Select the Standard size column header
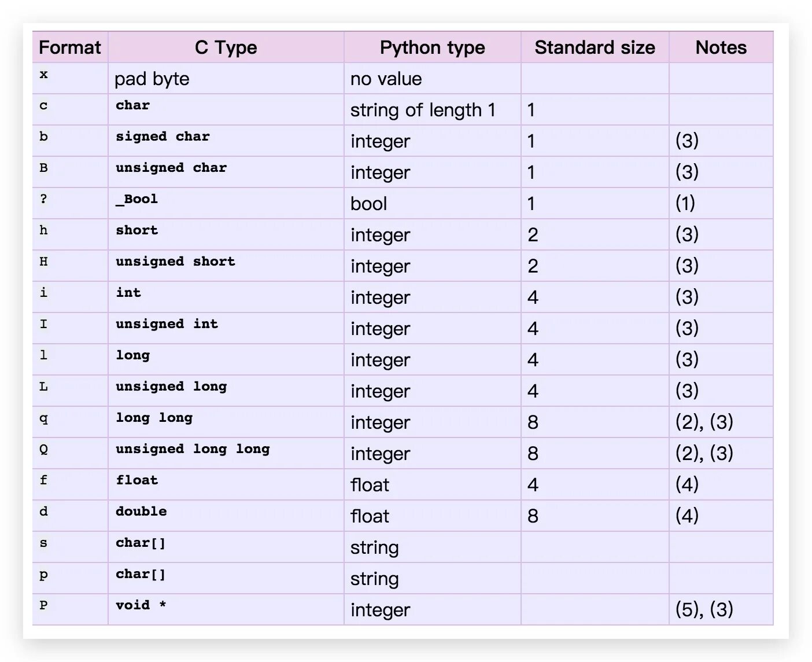The height and width of the screenshot is (662, 812). pyautogui.click(x=595, y=47)
